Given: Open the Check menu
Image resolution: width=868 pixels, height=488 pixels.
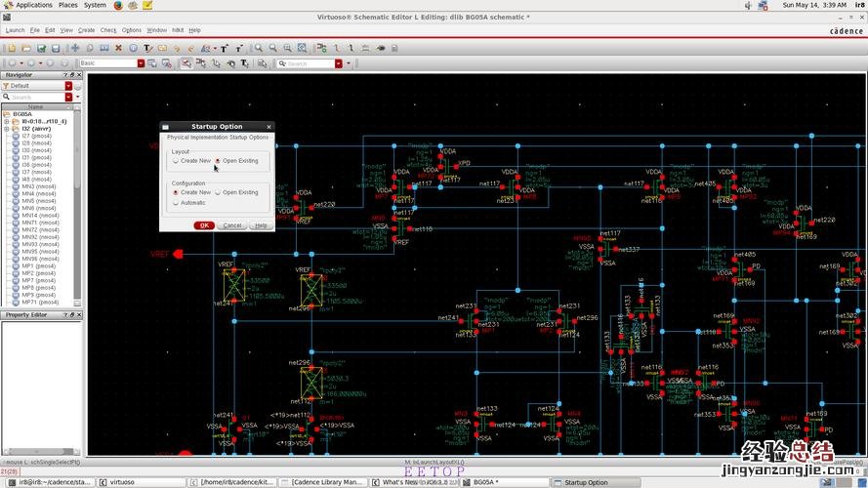Looking at the screenshot, I should [108, 30].
